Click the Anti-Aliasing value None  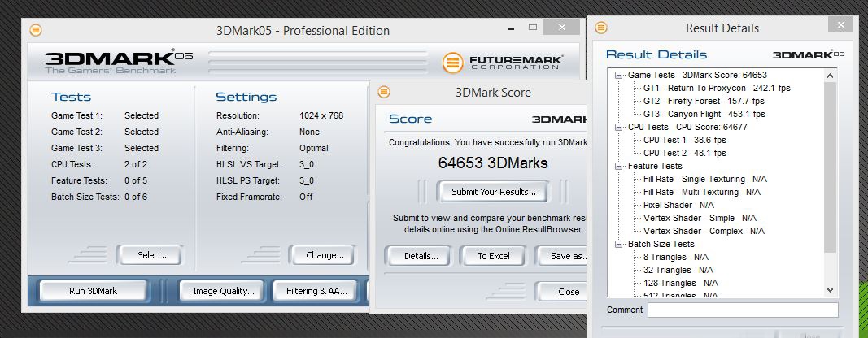coord(309,132)
